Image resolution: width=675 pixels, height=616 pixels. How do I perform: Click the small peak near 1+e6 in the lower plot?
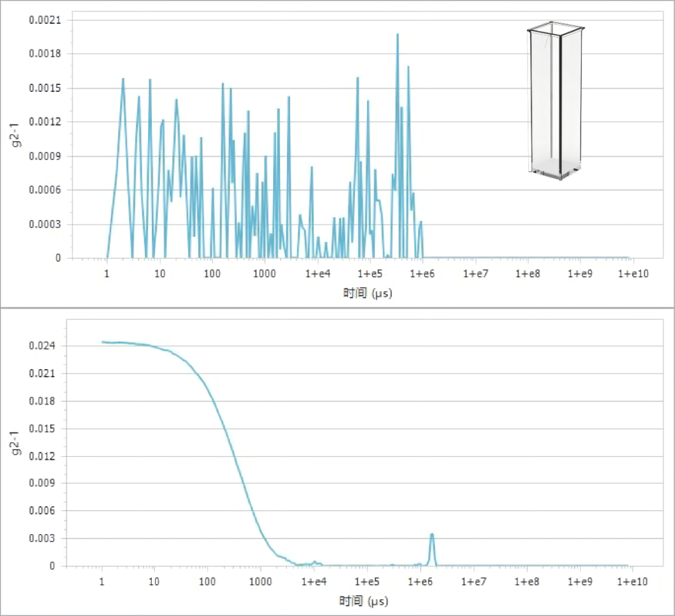coord(432,535)
